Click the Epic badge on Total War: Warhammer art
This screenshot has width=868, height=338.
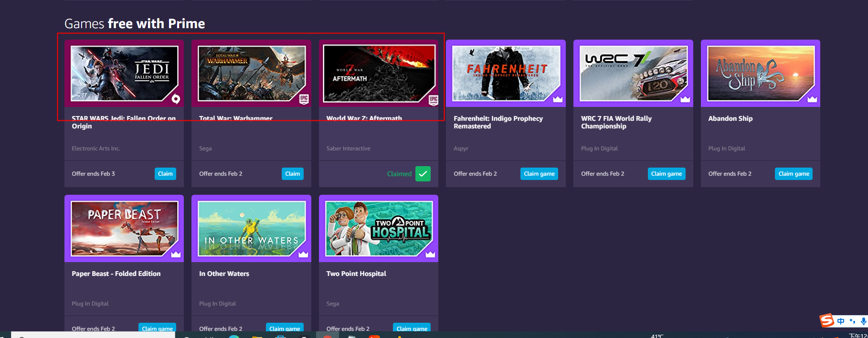(x=304, y=99)
